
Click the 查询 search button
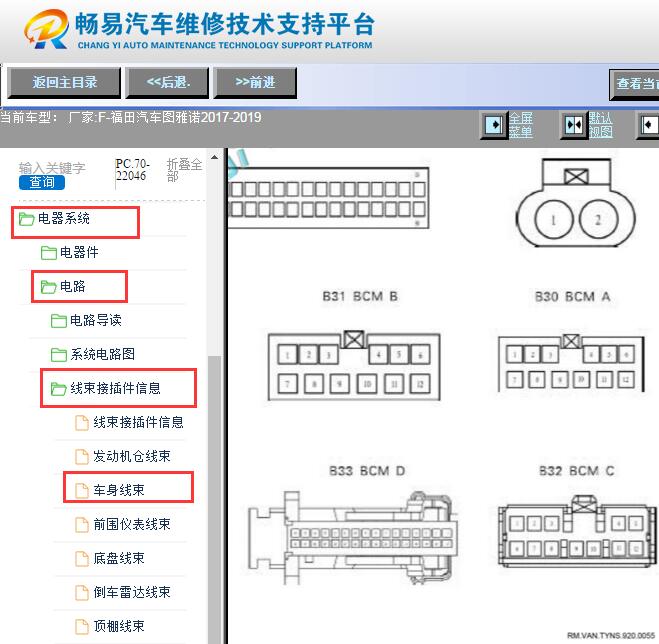coord(42,182)
